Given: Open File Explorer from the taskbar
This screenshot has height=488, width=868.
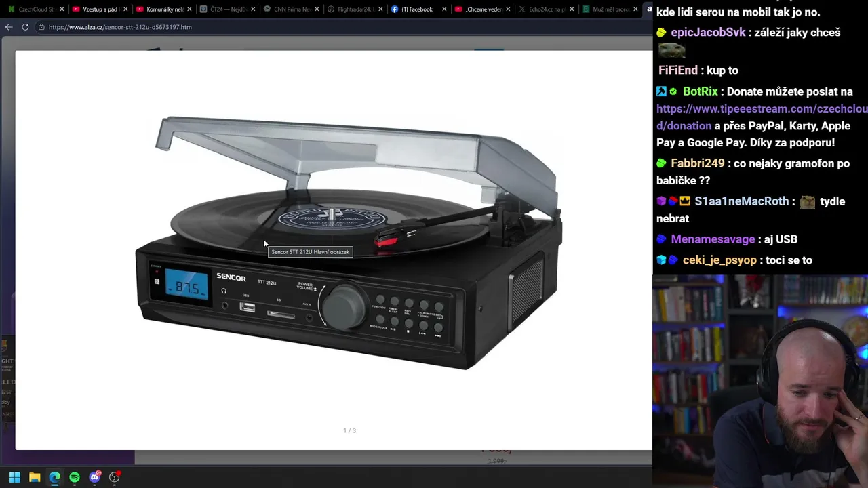Looking at the screenshot, I should 35,477.
